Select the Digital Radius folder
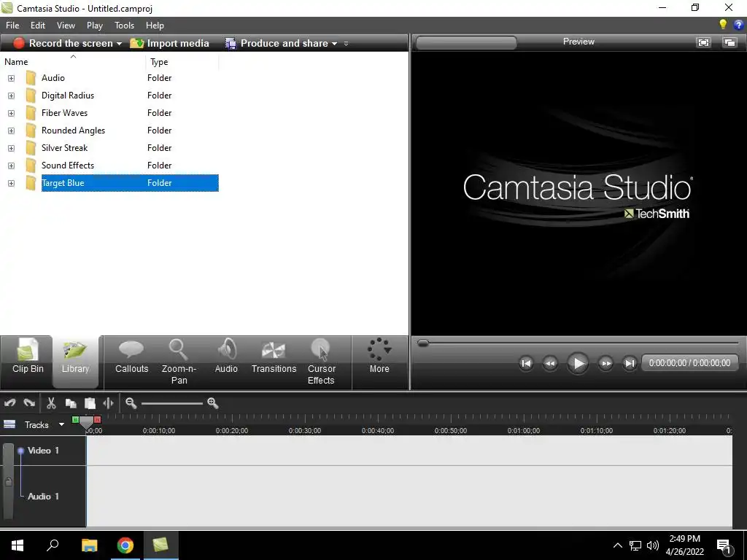This screenshot has height=560, width=747. (x=68, y=96)
